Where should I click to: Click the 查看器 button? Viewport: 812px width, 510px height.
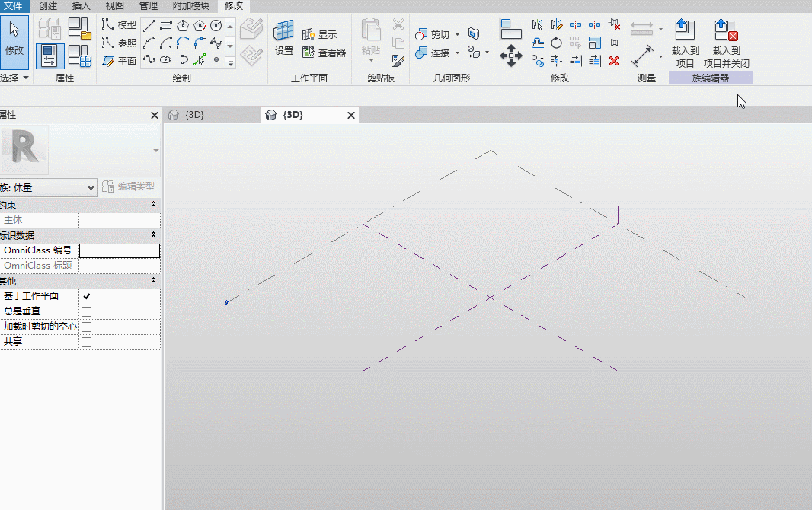point(324,53)
